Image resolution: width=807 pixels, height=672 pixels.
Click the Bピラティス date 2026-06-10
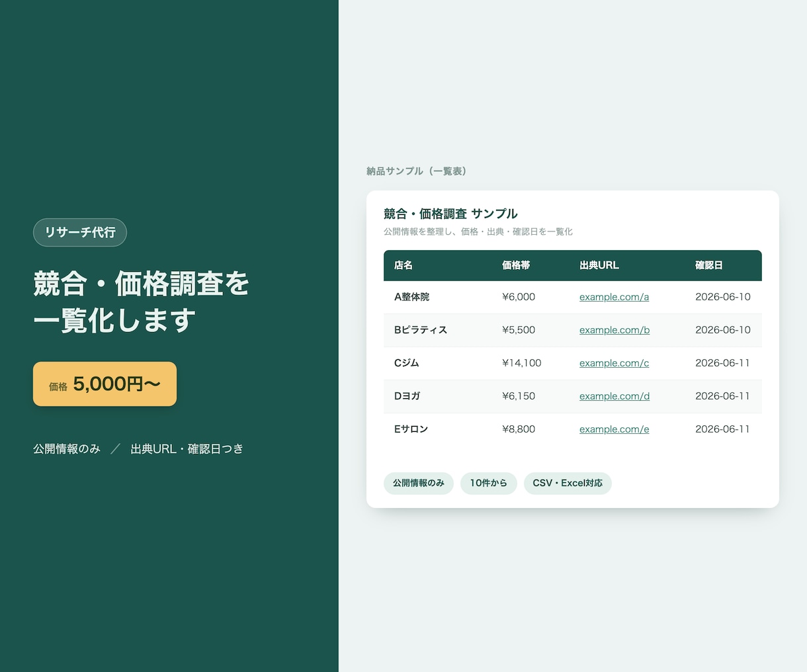723,330
